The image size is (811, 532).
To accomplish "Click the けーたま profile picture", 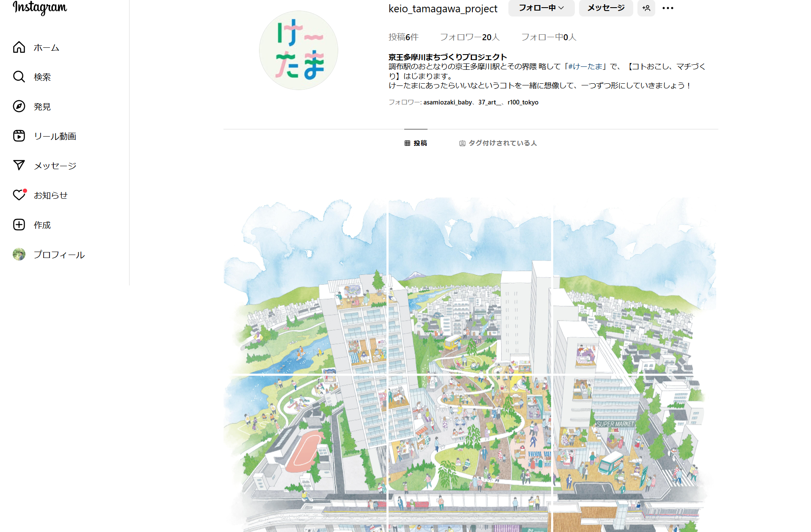I will click(298, 50).
